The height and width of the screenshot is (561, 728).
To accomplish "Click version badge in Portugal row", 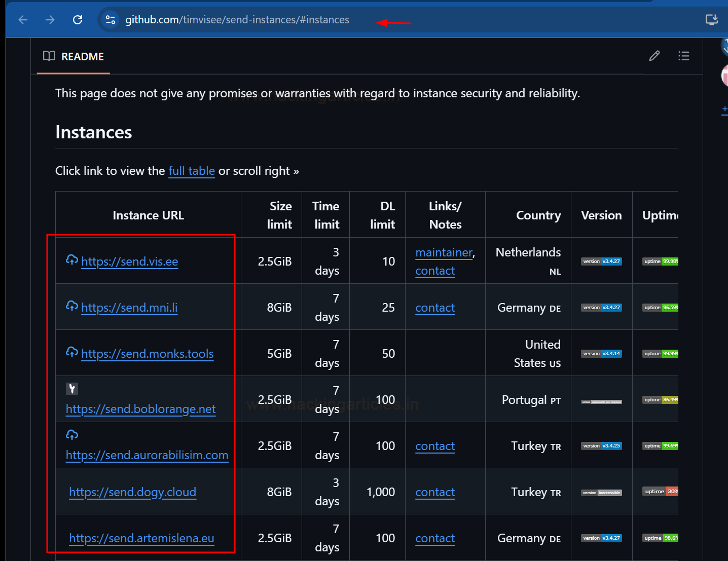I will pos(601,402).
